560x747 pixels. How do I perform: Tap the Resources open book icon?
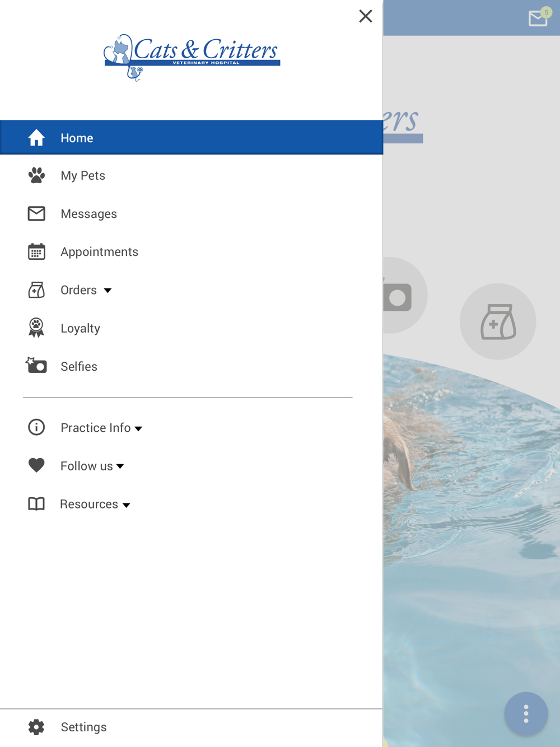[36, 503]
